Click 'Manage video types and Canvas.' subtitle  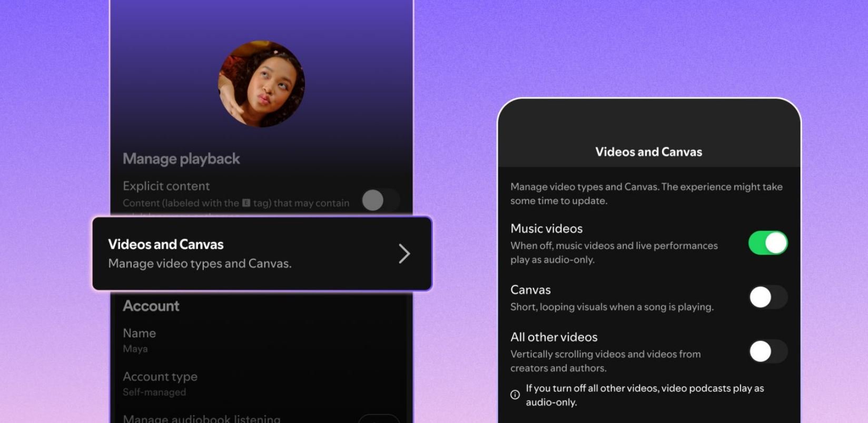pyautogui.click(x=200, y=264)
